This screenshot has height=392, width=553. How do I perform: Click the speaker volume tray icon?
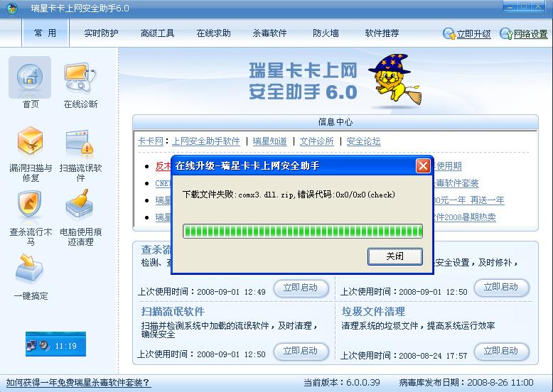45,346
